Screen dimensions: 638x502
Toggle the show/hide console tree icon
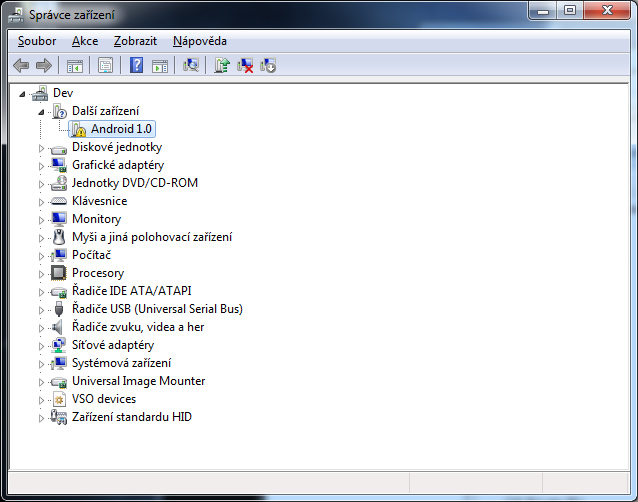coord(74,65)
